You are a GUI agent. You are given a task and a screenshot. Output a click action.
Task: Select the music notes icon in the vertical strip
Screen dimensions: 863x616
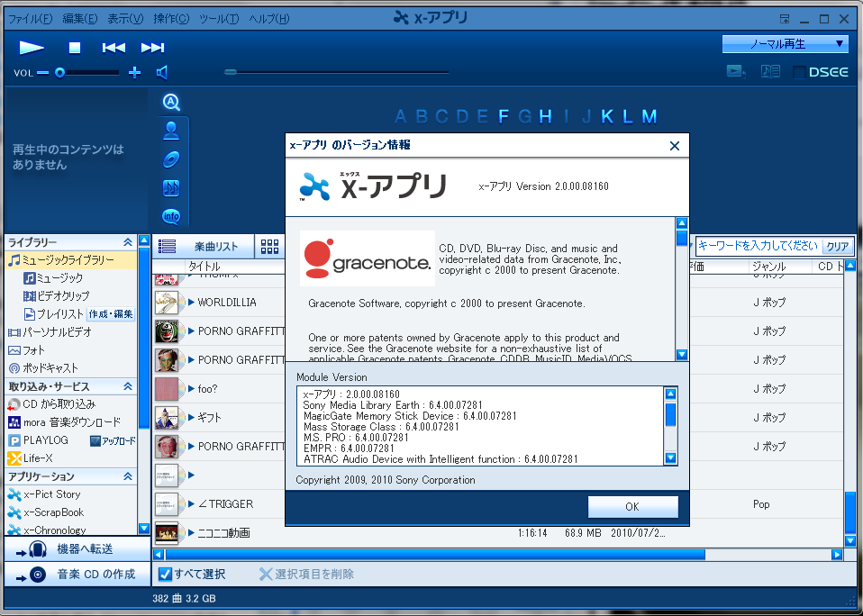171,188
